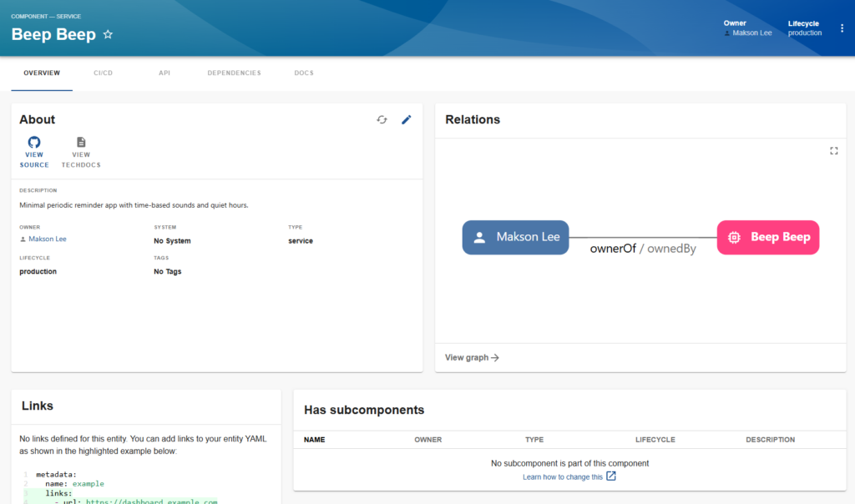This screenshot has height=504, width=855.
Task: Open the Docs tab
Action: tap(304, 73)
